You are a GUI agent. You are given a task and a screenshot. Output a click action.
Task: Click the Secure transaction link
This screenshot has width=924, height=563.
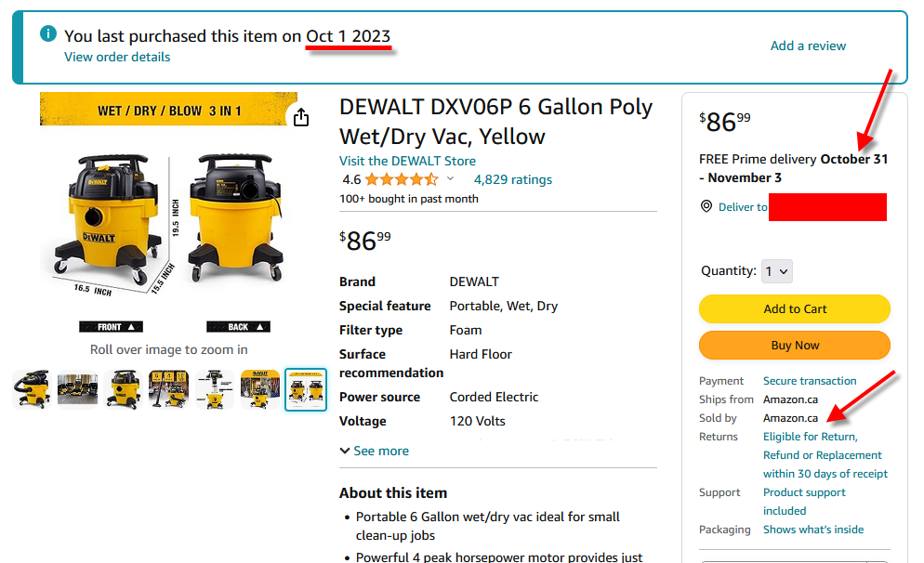[x=810, y=381]
